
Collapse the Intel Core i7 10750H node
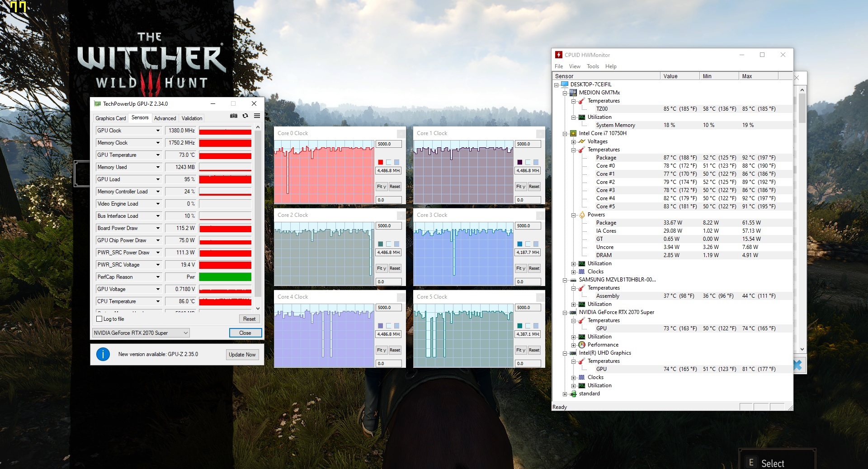565,134
